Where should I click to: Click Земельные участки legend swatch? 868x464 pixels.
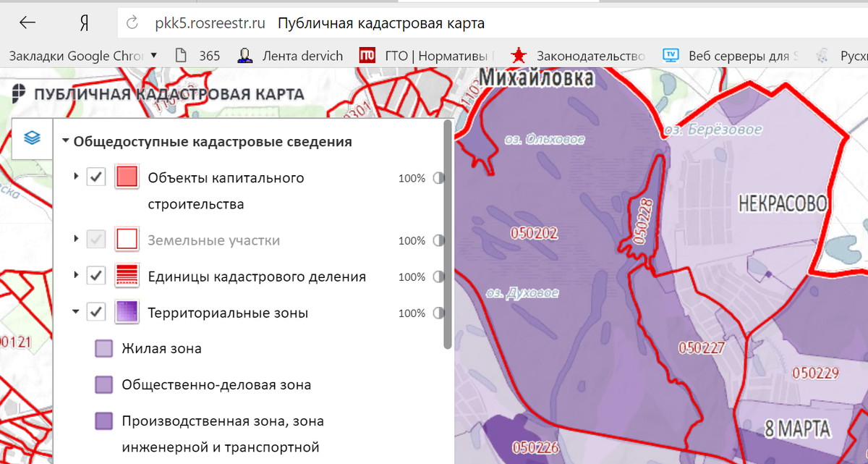click(127, 239)
